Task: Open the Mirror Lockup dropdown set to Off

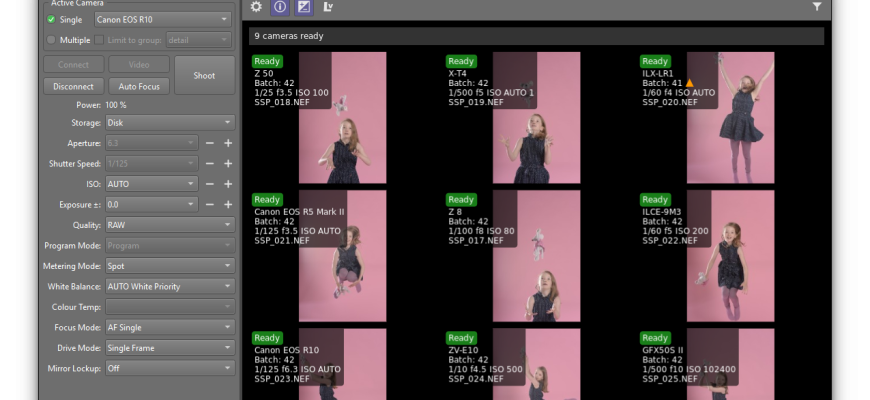Action: 170,368
